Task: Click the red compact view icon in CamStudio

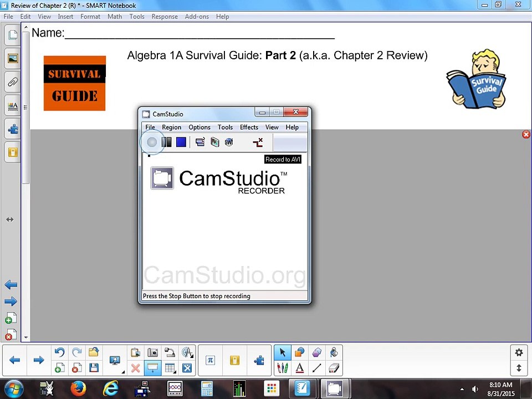Action: tap(258, 142)
